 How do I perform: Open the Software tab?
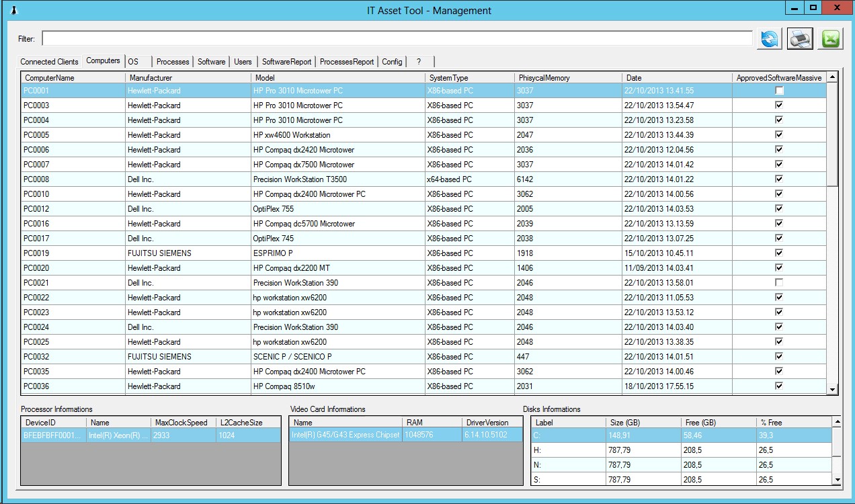[x=211, y=61]
